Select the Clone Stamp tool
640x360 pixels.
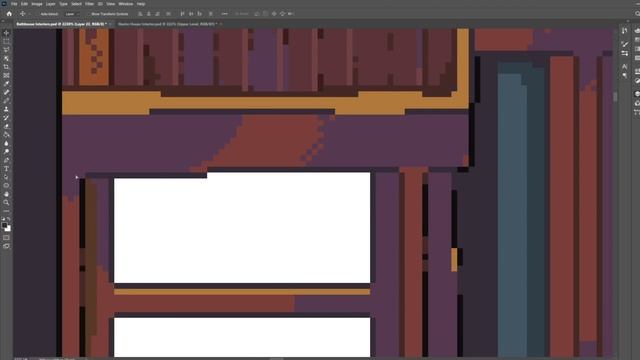click(6, 109)
